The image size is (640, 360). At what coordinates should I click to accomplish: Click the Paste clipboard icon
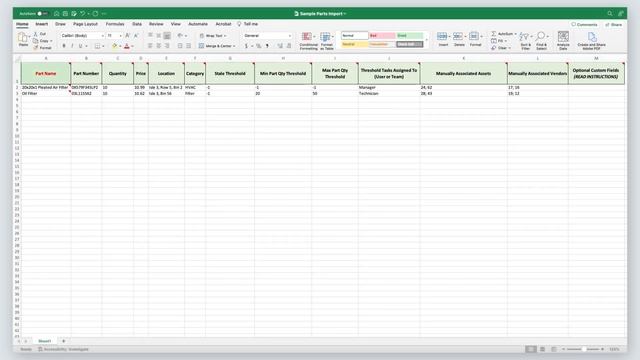tap(23, 38)
